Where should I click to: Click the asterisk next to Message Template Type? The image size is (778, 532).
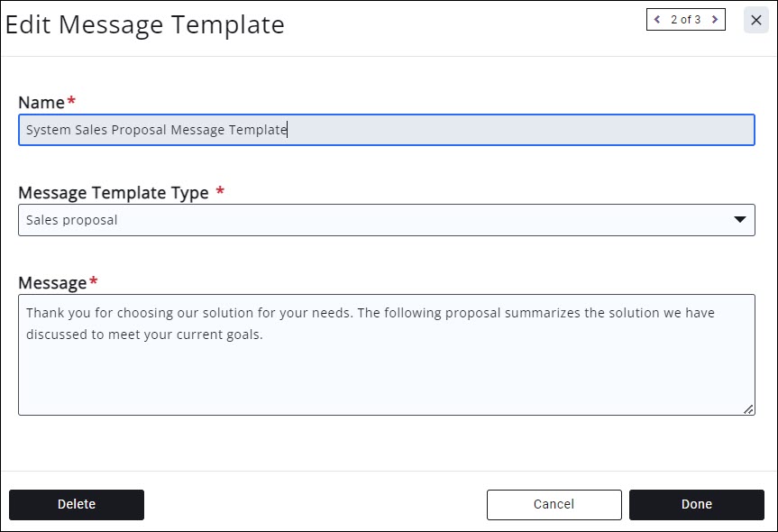220,190
